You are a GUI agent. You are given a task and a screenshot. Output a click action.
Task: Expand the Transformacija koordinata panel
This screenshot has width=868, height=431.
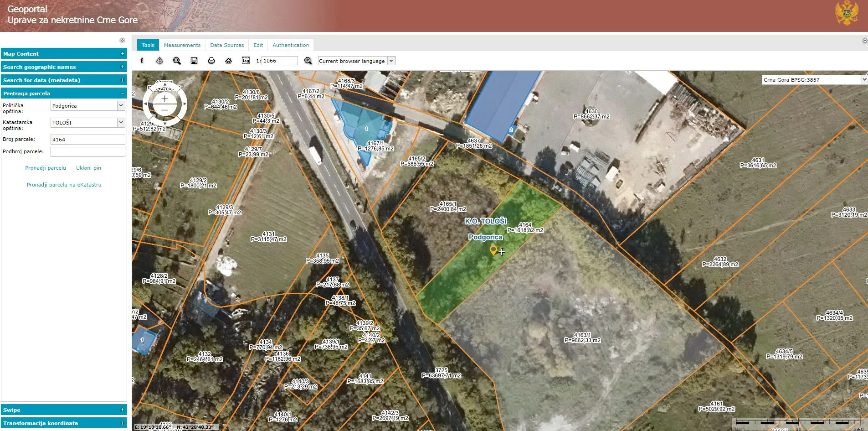pos(64,423)
